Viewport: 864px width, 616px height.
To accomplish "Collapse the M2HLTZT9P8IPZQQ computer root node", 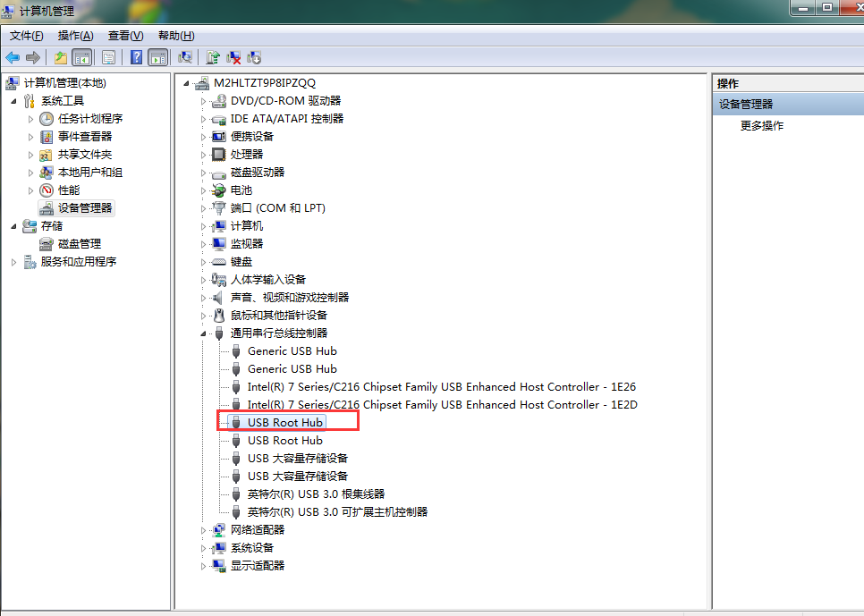I will (x=186, y=83).
